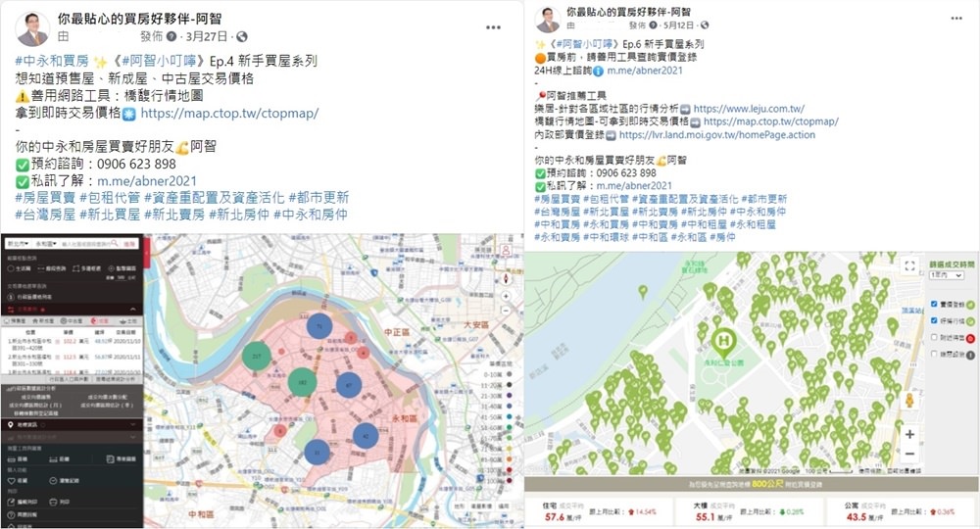Click the page name on the 3月27日 post
The image size is (980, 529).
(x=139, y=20)
